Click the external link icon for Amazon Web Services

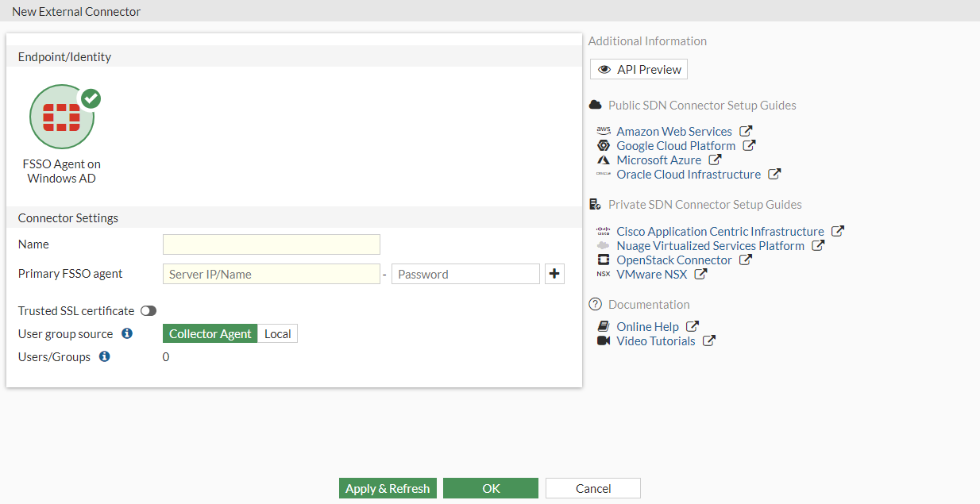[x=746, y=131]
